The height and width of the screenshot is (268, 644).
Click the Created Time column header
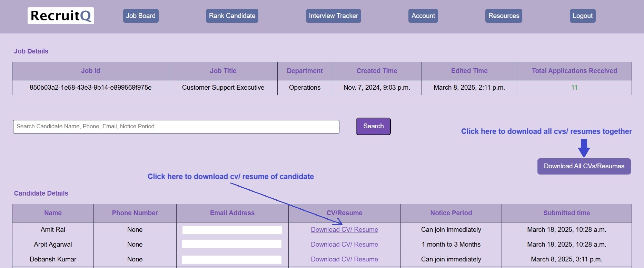pyautogui.click(x=377, y=71)
